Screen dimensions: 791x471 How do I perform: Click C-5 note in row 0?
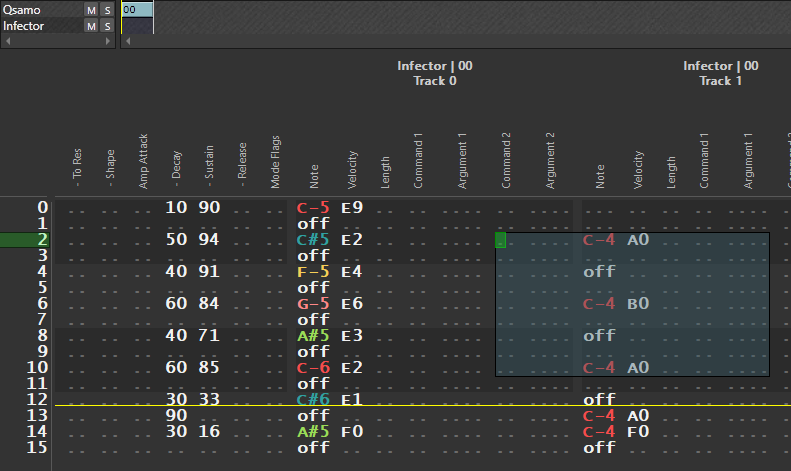point(313,208)
